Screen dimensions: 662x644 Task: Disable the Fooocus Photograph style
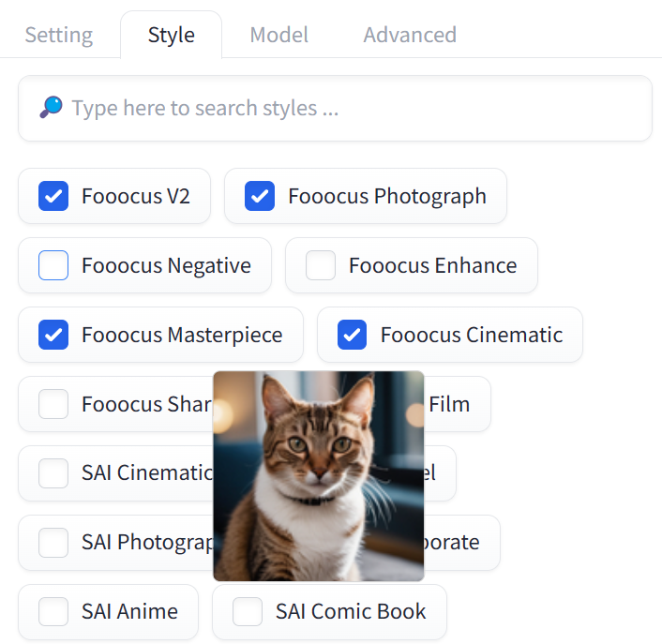tap(260, 196)
